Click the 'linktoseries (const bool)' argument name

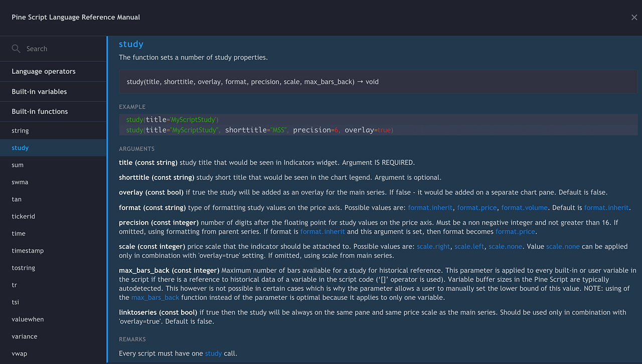(x=158, y=312)
